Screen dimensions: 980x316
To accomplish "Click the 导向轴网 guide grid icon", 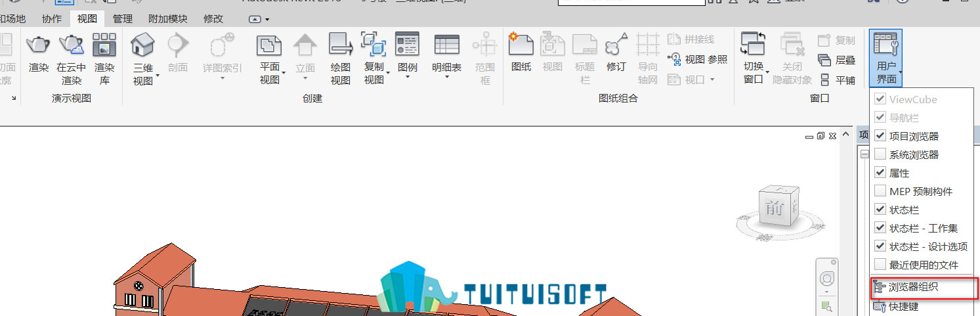I will coord(648,44).
